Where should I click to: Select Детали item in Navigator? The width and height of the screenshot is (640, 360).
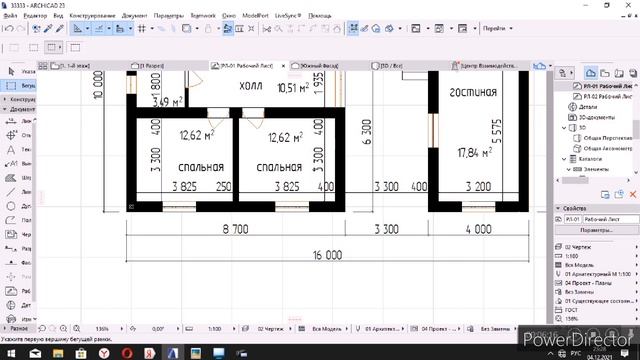(588, 107)
